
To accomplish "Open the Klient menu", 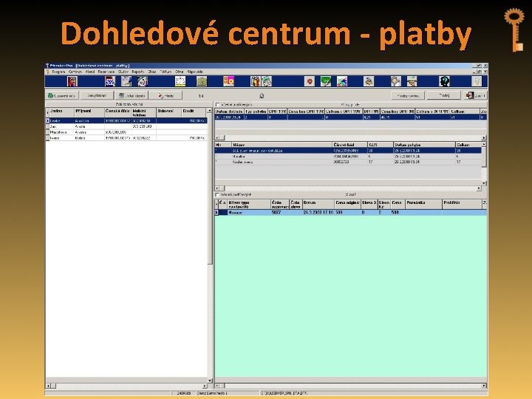I will click(x=90, y=72).
